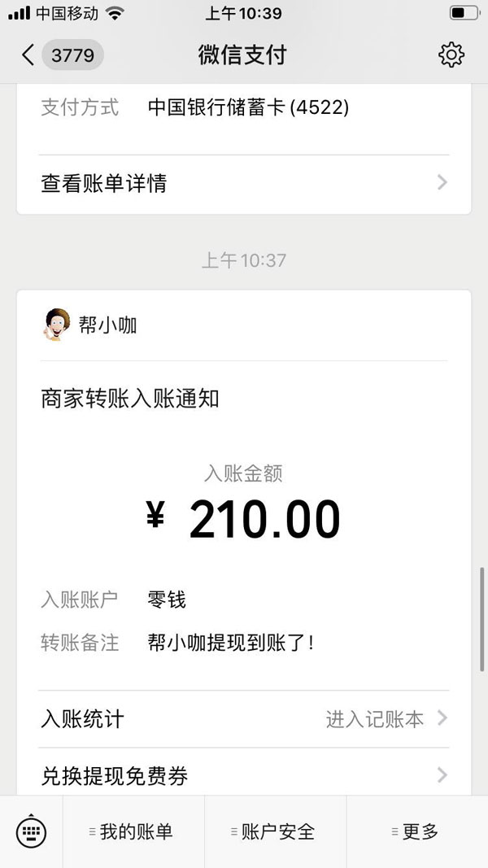
Task: Tap 进入记账本 link
Action: point(375,719)
